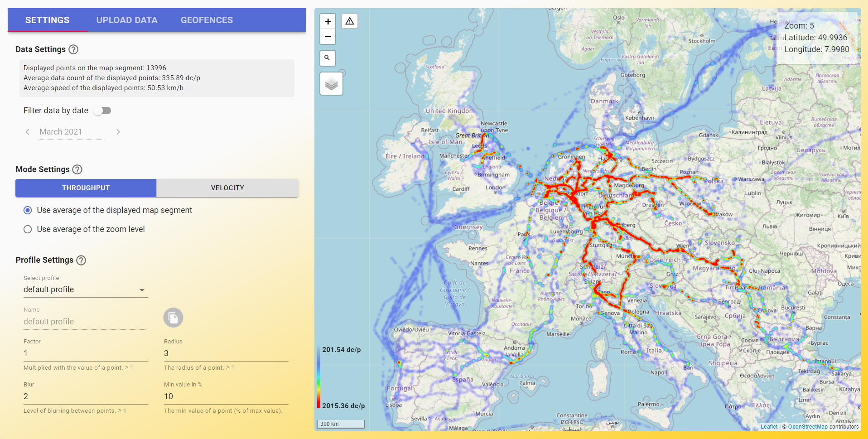868x439 pixels.
Task: Click the heatmap color legend bar
Action: coord(318,378)
